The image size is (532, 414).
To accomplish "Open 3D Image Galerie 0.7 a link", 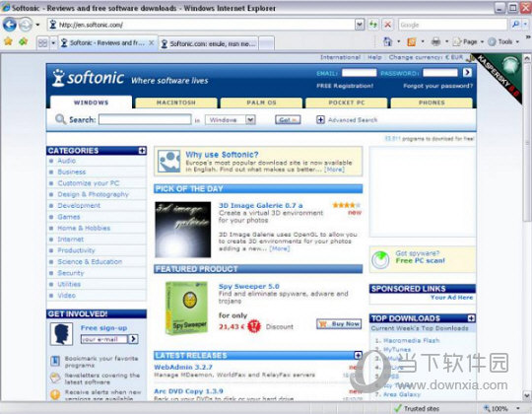I will coord(260,205).
